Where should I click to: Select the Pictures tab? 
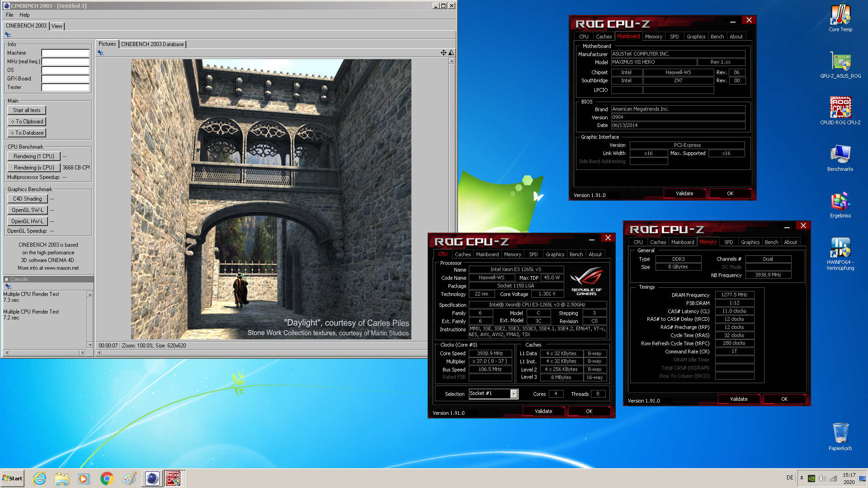pos(107,44)
